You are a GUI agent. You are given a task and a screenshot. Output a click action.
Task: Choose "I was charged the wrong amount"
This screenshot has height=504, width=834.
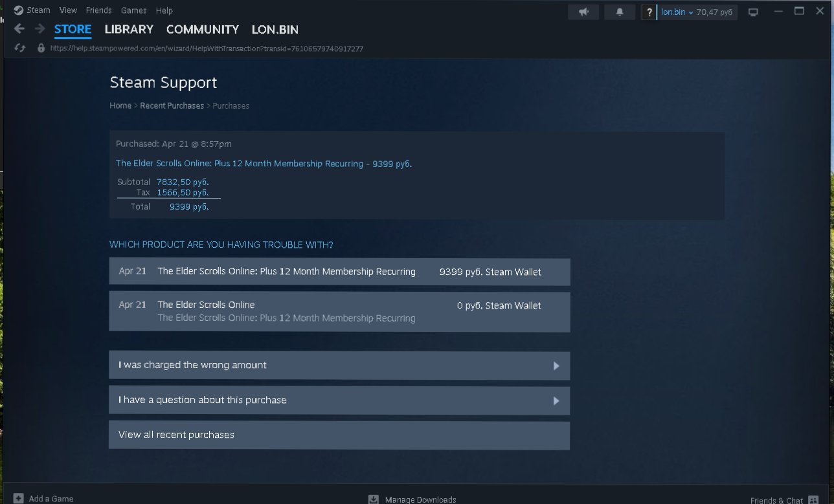tap(339, 366)
